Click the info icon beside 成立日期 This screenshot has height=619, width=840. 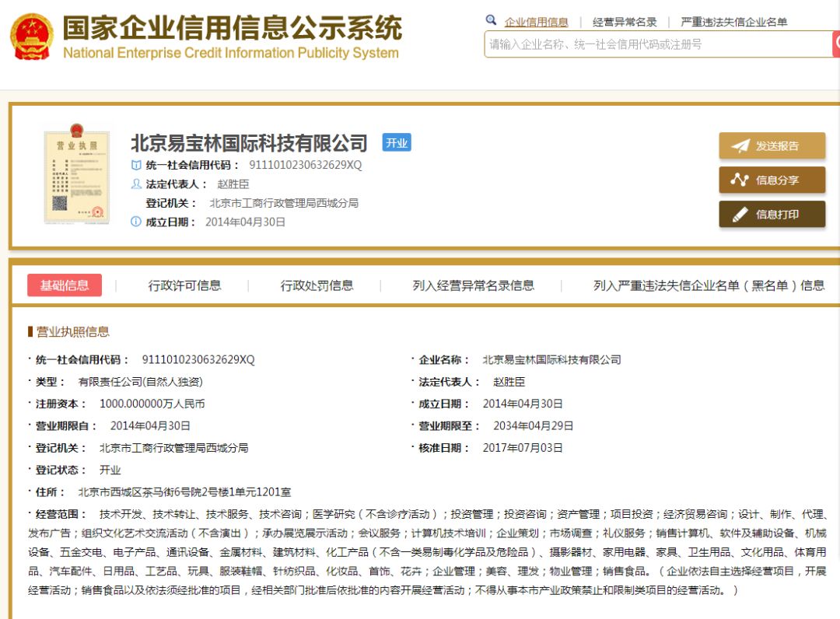[136, 221]
